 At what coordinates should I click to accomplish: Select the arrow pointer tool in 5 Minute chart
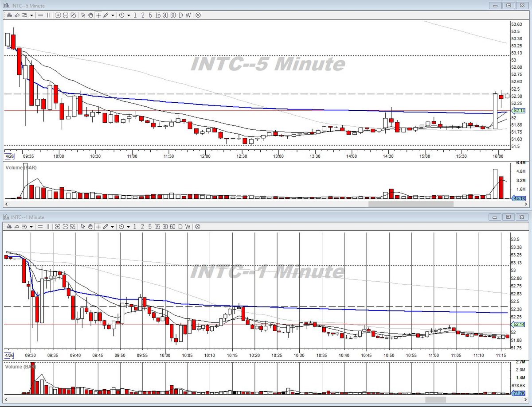click(x=83, y=15)
